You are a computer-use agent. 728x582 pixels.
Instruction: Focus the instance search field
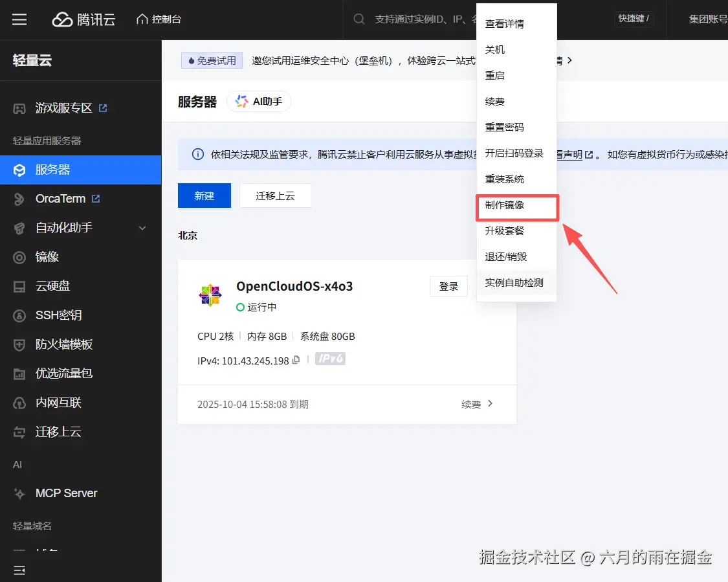pyautogui.click(x=425, y=19)
